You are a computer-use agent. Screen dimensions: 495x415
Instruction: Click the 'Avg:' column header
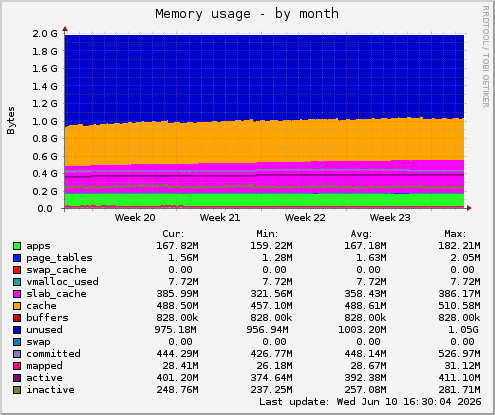pos(361,234)
